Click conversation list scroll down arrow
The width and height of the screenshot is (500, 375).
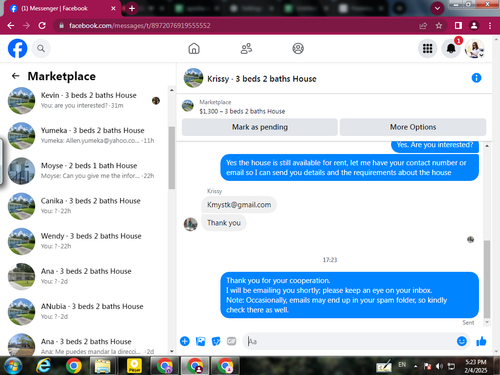tap(172, 351)
